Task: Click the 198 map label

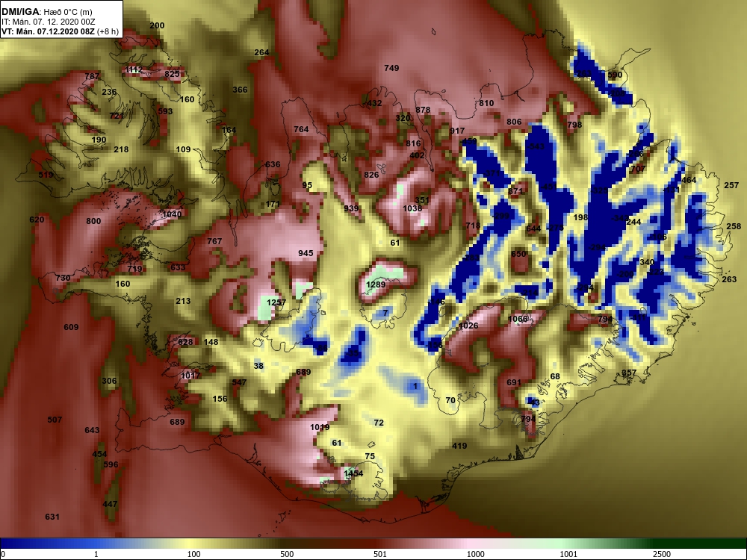Action: pyautogui.click(x=580, y=217)
